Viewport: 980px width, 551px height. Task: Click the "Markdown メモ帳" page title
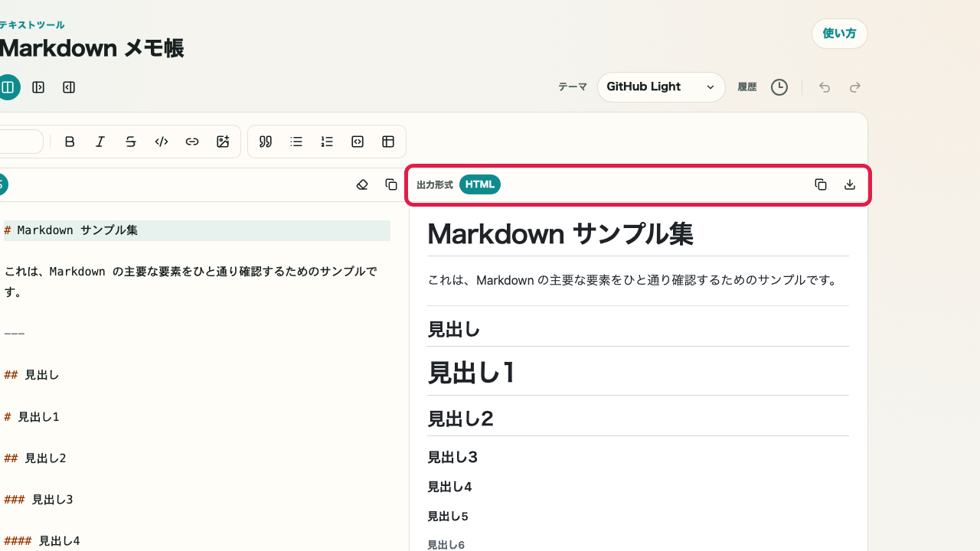tap(92, 48)
